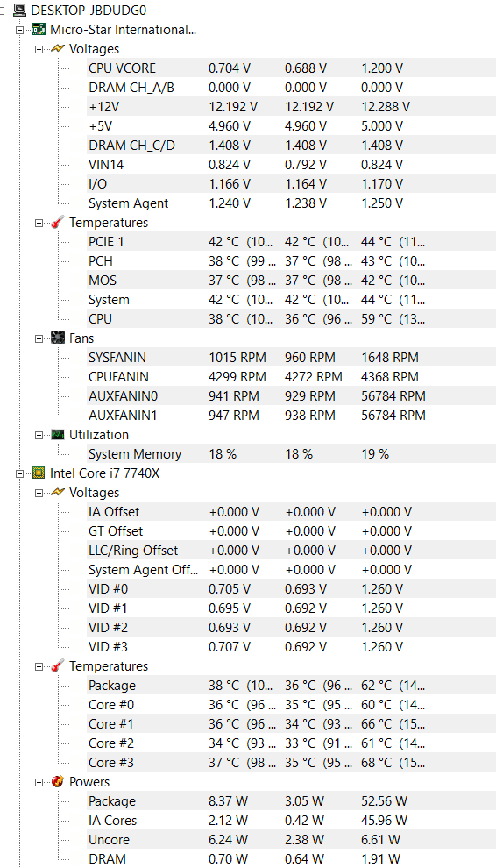The height and width of the screenshot is (868, 496).
Task: Click the Utilization graph icon
Action: coord(58,435)
